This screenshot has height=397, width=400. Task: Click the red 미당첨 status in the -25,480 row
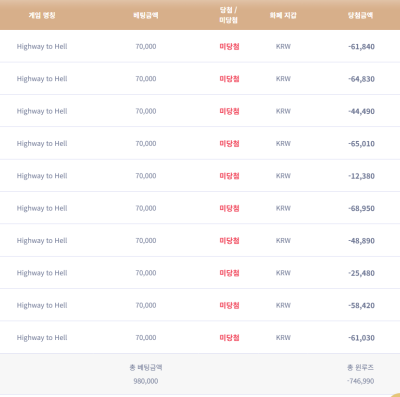click(x=229, y=273)
